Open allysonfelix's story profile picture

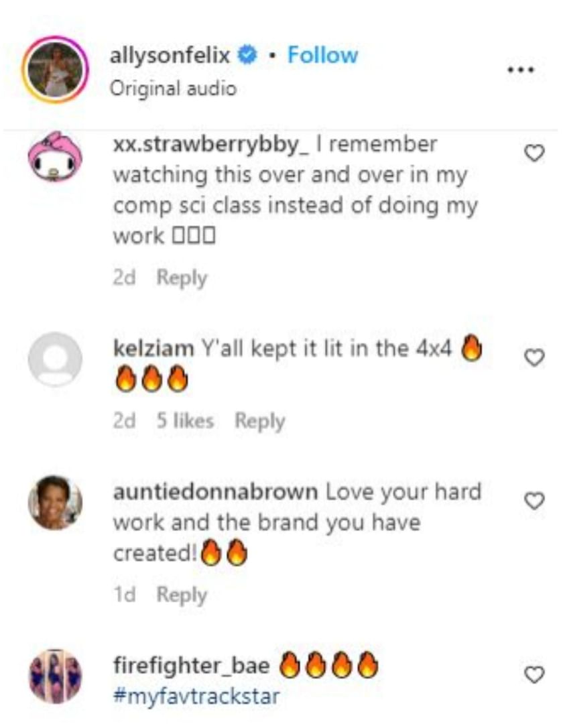(55, 70)
